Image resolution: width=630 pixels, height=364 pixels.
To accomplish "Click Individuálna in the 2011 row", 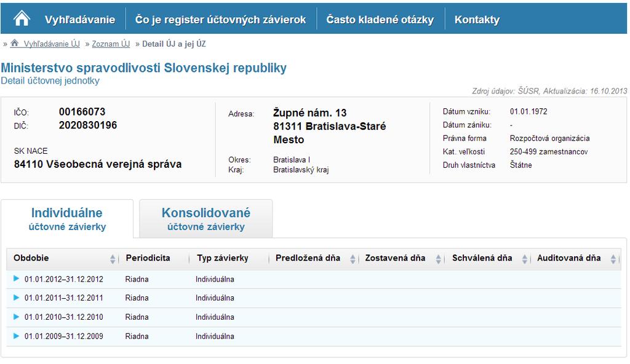I will click(x=215, y=298).
